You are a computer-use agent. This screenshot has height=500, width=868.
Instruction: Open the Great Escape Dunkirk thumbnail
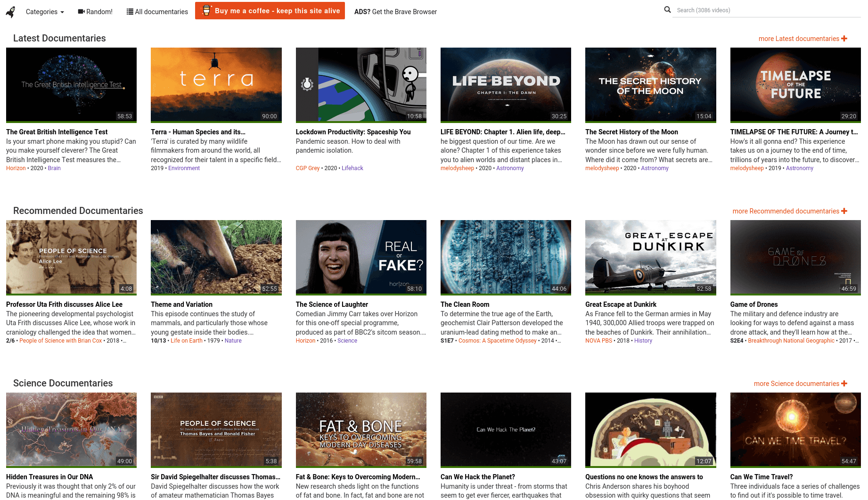click(x=650, y=257)
